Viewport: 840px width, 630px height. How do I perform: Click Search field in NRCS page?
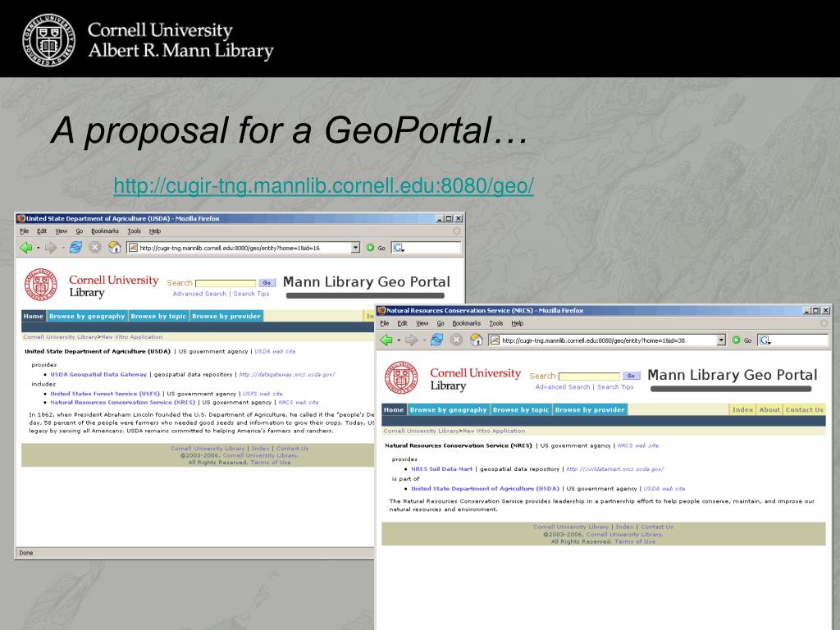coord(589,377)
